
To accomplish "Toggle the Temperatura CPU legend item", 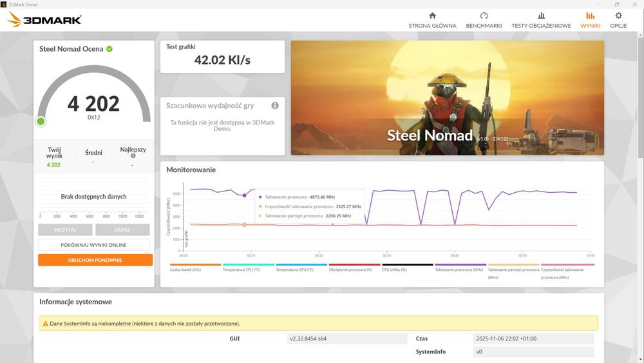I will click(248, 268).
